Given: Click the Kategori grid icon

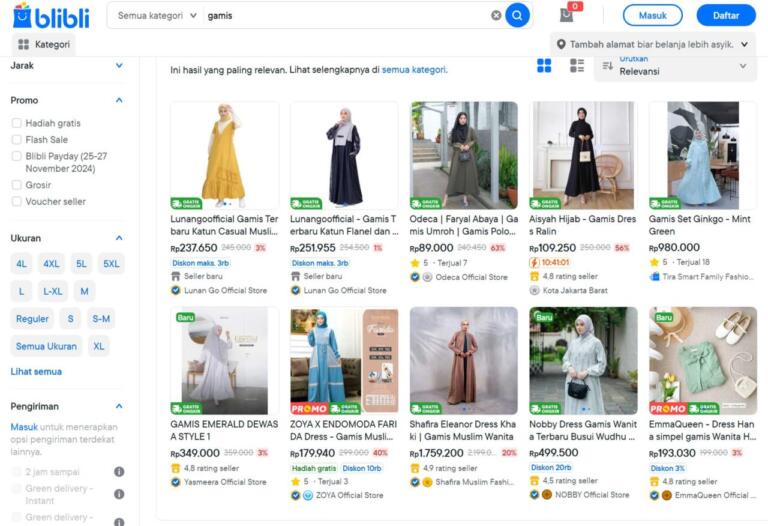Looking at the screenshot, I should 24,44.
